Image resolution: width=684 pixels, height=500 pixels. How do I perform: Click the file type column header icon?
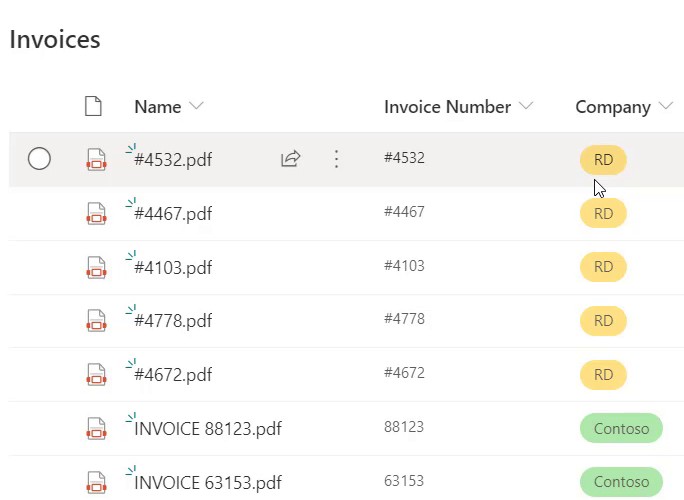93,106
